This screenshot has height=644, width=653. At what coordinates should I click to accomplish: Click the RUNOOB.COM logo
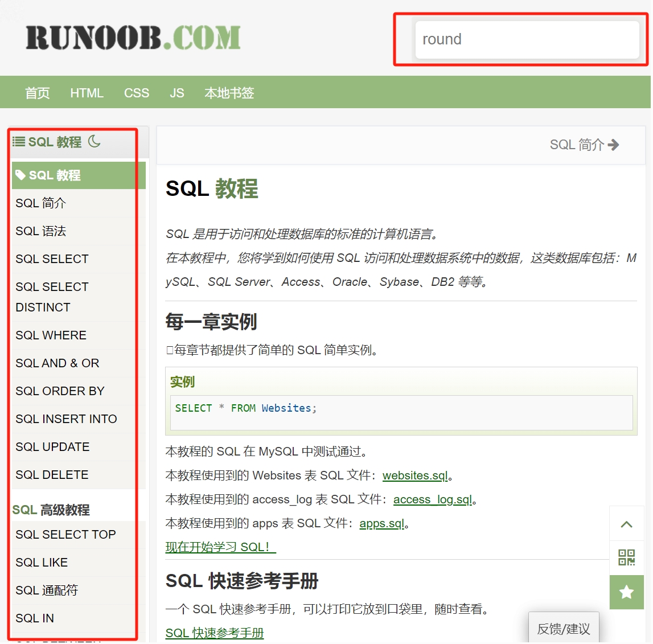pyautogui.click(x=133, y=38)
